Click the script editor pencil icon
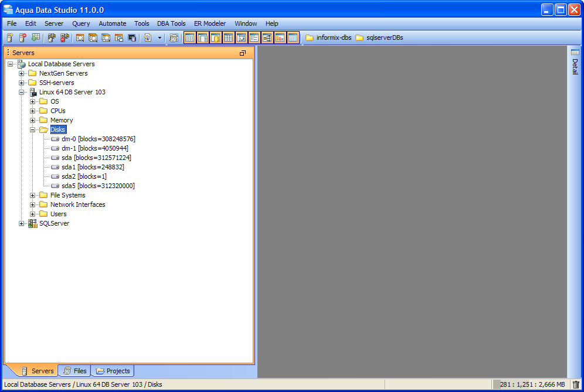Viewport: 584px width, 392px height. 148,38
